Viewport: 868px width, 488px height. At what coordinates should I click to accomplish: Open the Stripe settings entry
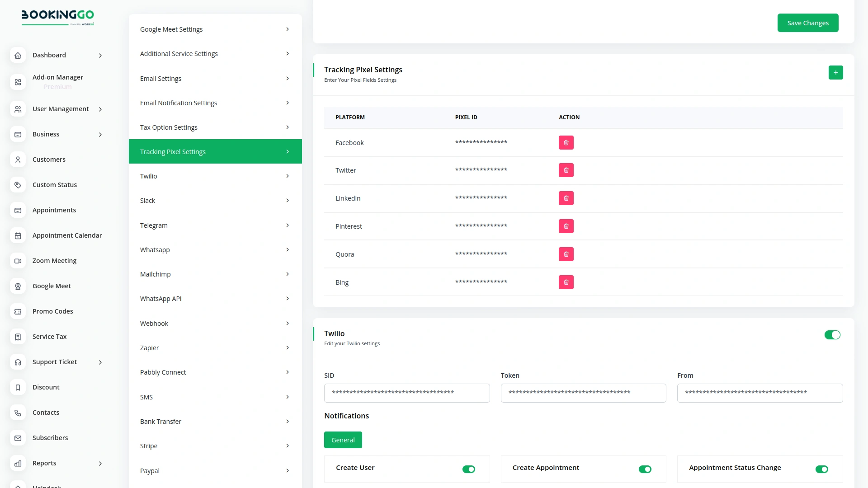click(215, 446)
